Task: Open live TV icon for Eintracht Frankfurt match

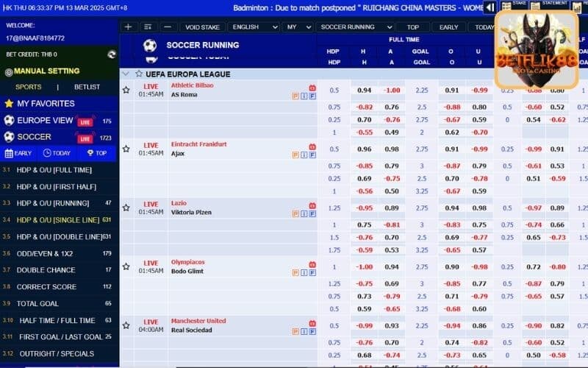Action: coord(312,146)
